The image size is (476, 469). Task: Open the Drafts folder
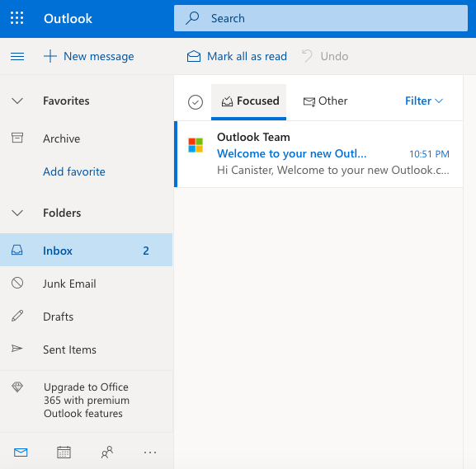coord(87,317)
